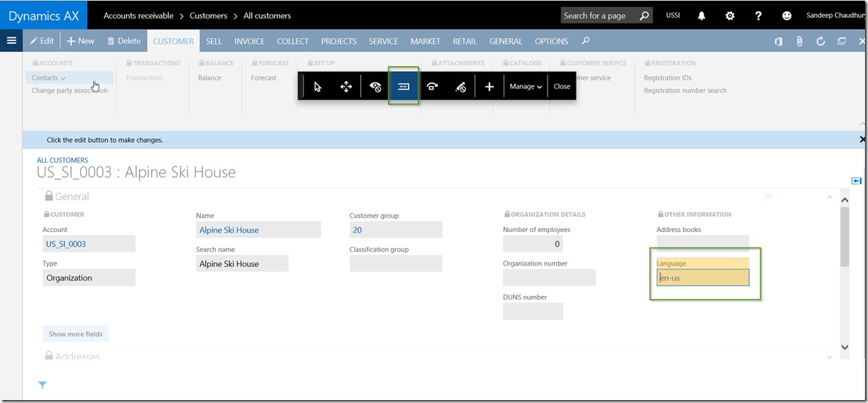
Task: Select the pointer tool in personalization toolbar
Action: tap(318, 86)
